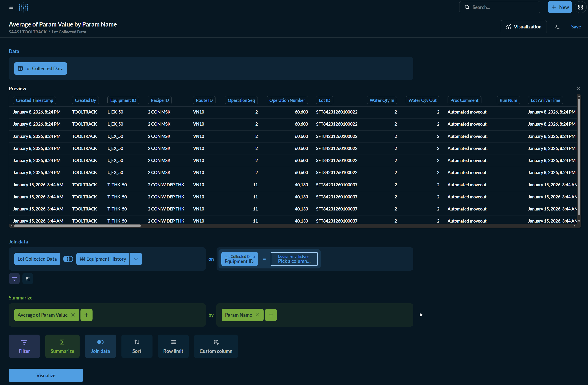The height and width of the screenshot is (385, 588).
Task: Focus the Search field
Action: point(499,7)
